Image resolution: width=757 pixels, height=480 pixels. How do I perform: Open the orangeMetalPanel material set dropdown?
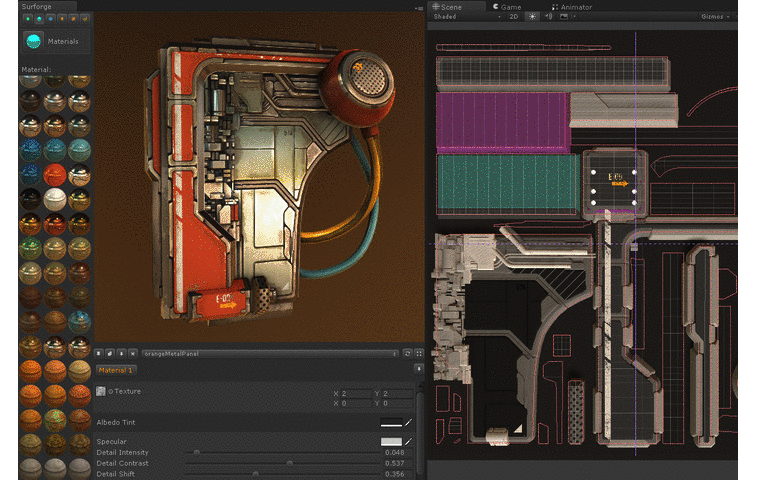pos(270,353)
